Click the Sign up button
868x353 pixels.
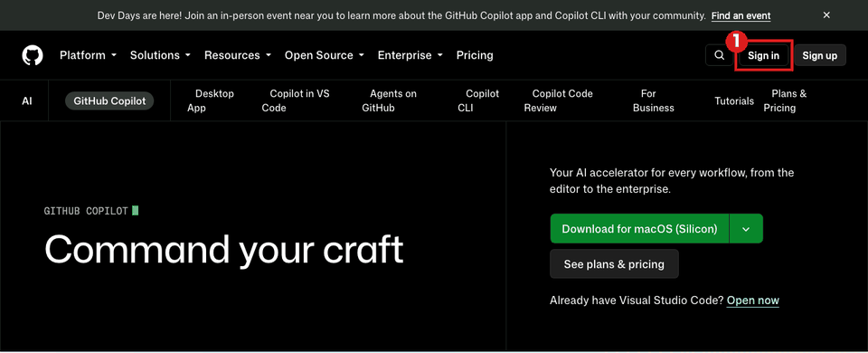click(820, 55)
